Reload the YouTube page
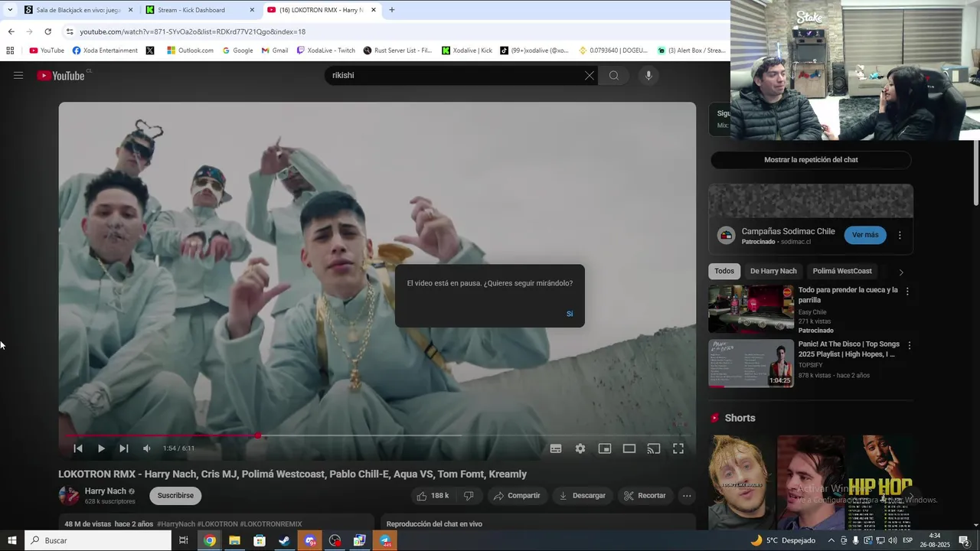This screenshot has height=551, width=980. coord(47,31)
